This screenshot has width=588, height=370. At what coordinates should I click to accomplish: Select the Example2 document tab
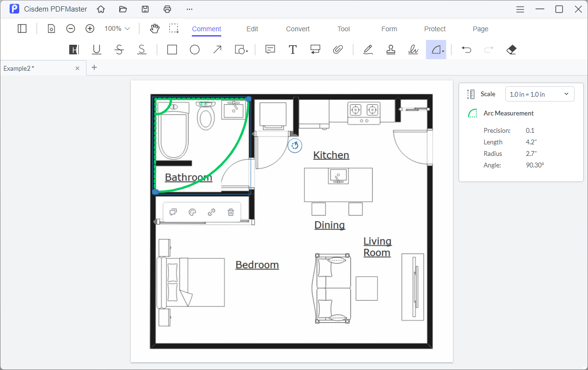click(43, 68)
